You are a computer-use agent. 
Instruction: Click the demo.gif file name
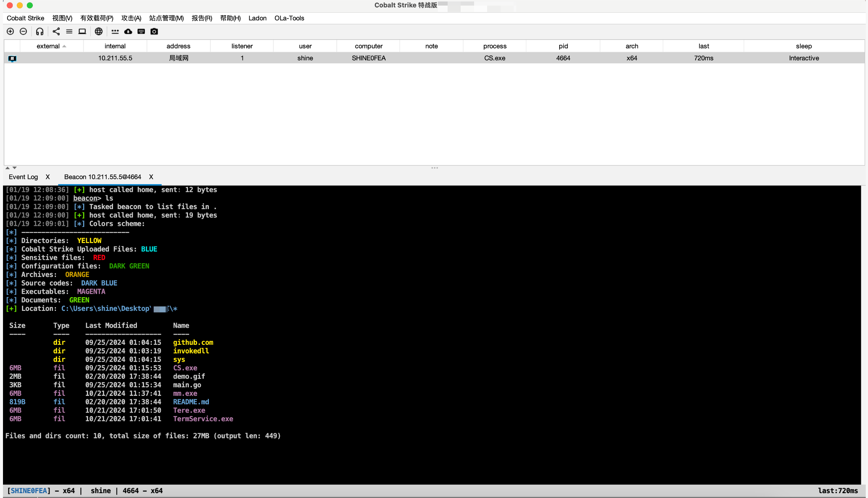[189, 376]
